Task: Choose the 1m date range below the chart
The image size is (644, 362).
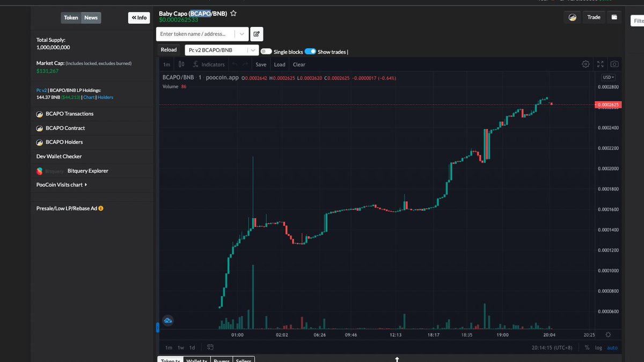Action: point(169,348)
